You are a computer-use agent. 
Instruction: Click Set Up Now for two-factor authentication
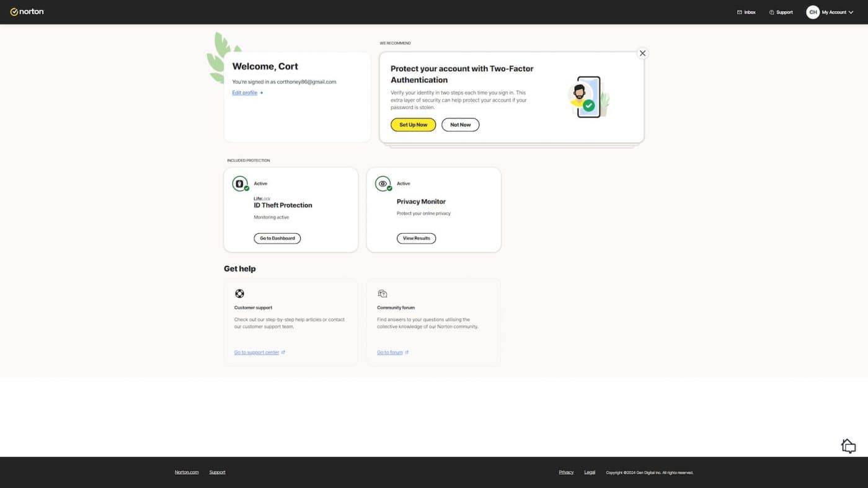pyautogui.click(x=412, y=125)
